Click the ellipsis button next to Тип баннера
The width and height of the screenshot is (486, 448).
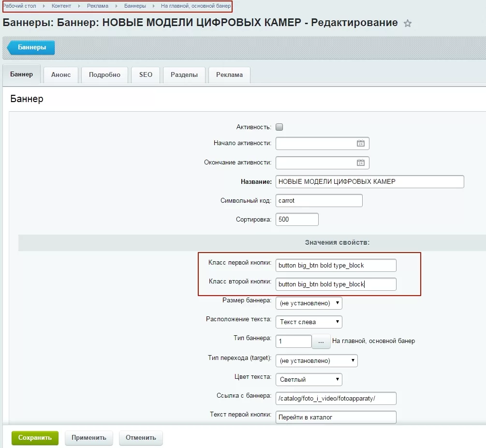(x=321, y=342)
